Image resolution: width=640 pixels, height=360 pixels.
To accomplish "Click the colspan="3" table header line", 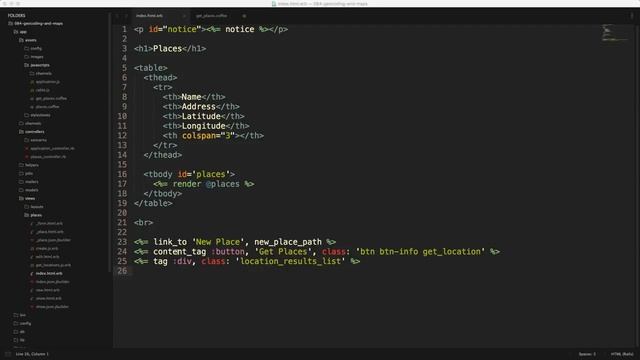I will 213,136.
